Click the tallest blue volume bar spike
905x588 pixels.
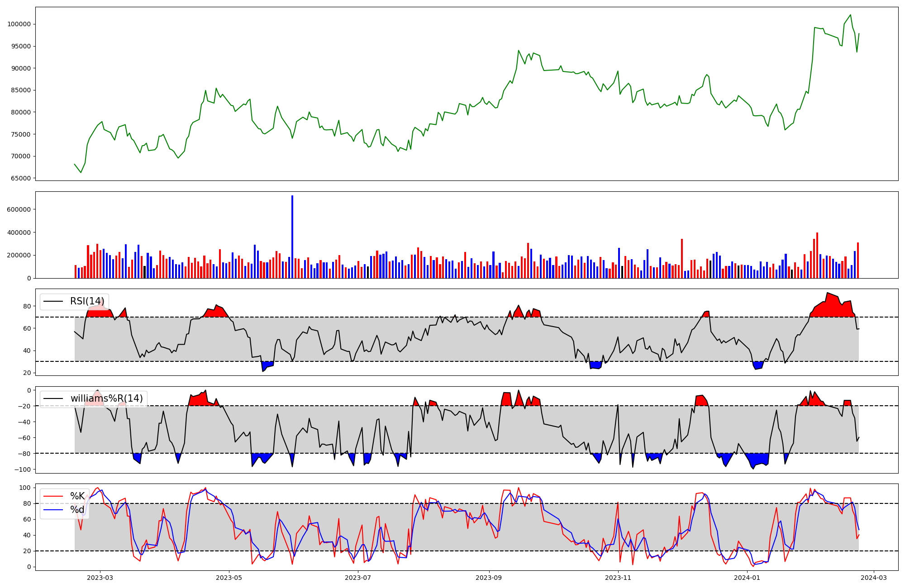(x=292, y=235)
